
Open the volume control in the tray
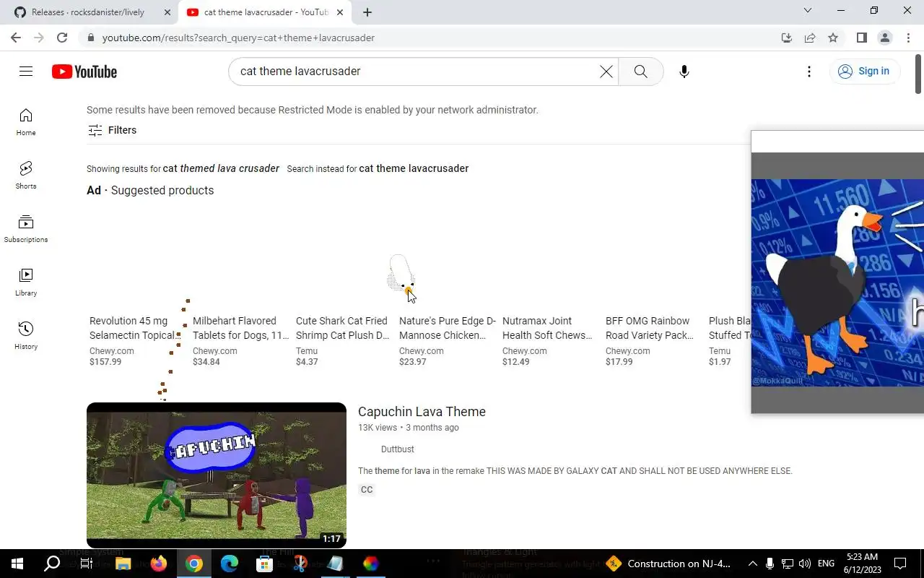click(805, 564)
